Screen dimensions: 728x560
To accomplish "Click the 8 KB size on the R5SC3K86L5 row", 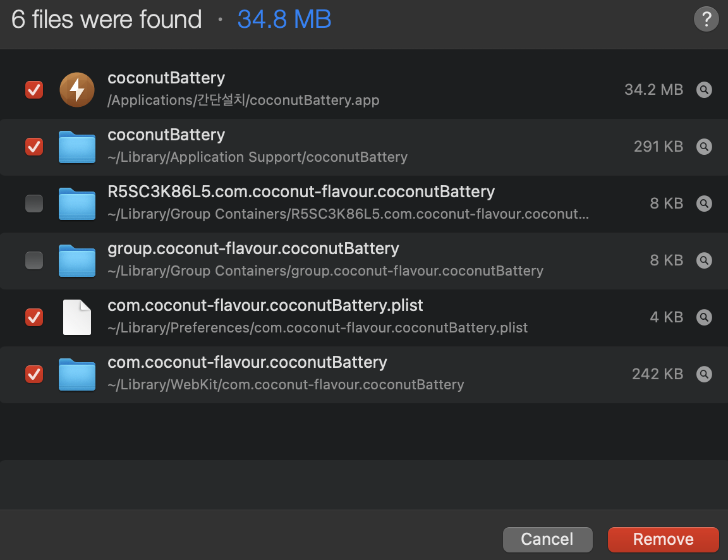I will [x=666, y=204].
